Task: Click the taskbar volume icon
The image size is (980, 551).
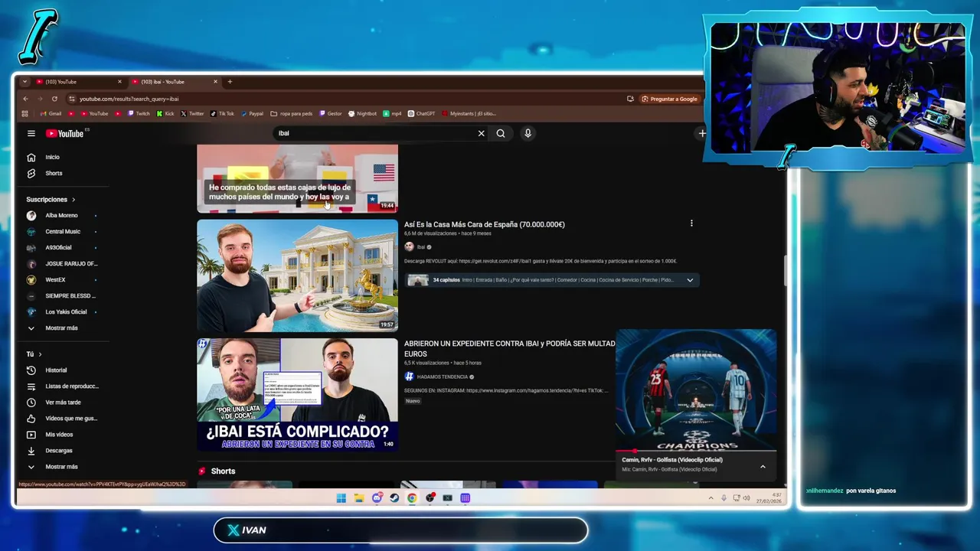Action: 746,498
